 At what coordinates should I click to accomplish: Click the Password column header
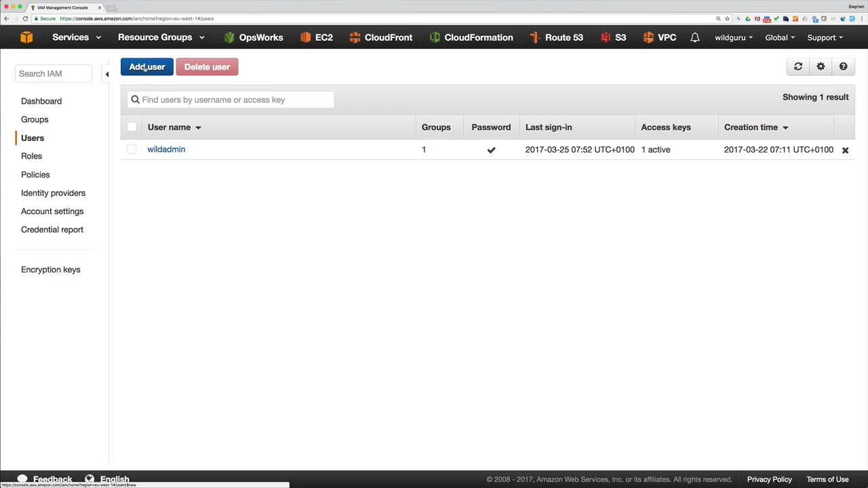click(491, 127)
